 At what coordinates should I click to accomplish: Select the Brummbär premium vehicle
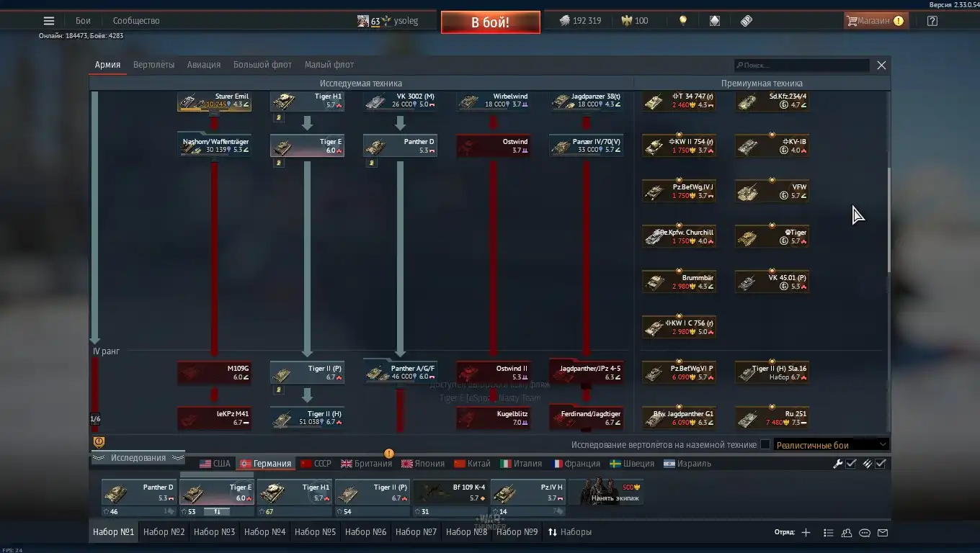pyautogui.click(x=680, y=281)
